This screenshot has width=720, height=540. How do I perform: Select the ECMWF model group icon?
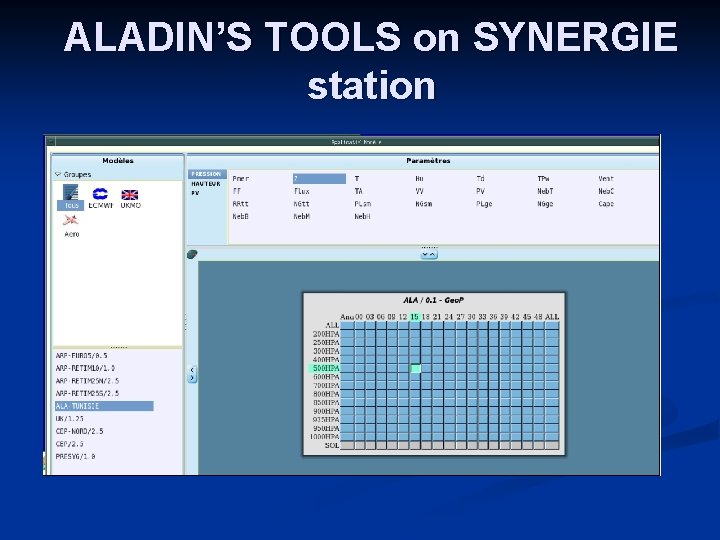coord(100,198)
